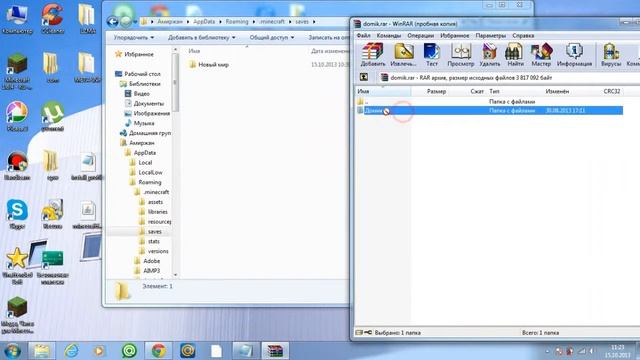This screenshot has width=640, height=360.
Task: Open the uTorrent desktop shortcut
Action: tap(52, 117)
